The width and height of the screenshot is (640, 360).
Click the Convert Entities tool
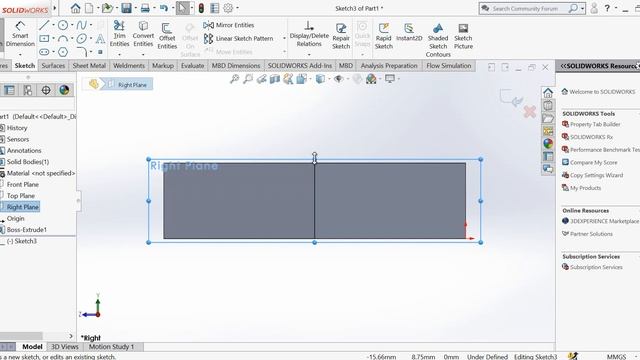(x=143, y=34)
